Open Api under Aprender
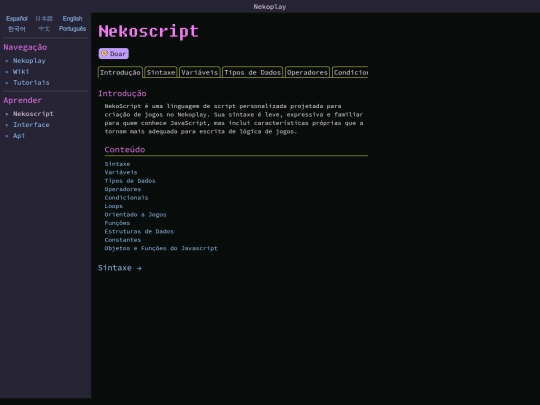The width and height of the screenshot is (540, 405). pos(19,136)
